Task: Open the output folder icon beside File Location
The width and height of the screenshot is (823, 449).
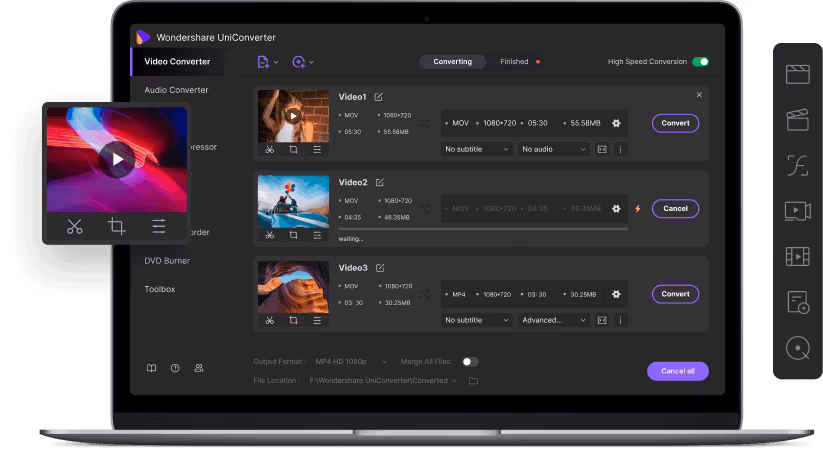Action: pos(474,381)
